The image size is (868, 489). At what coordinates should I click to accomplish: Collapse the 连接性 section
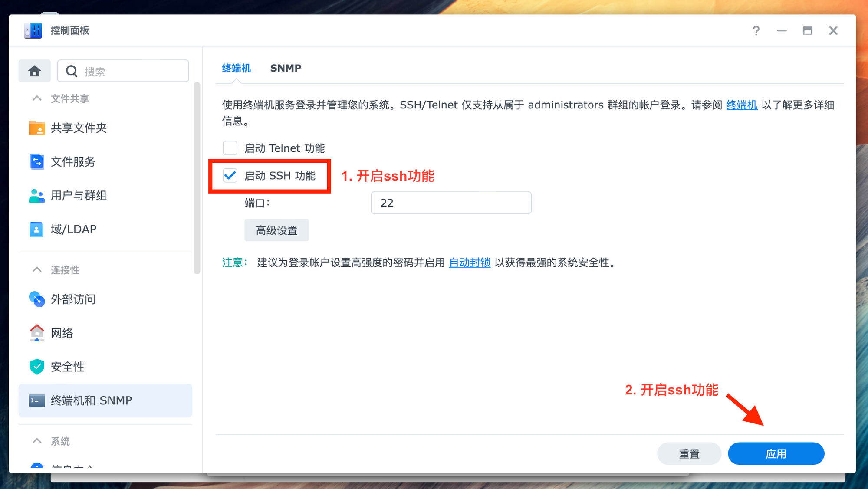pyautogui.click(x=37, y=270)
